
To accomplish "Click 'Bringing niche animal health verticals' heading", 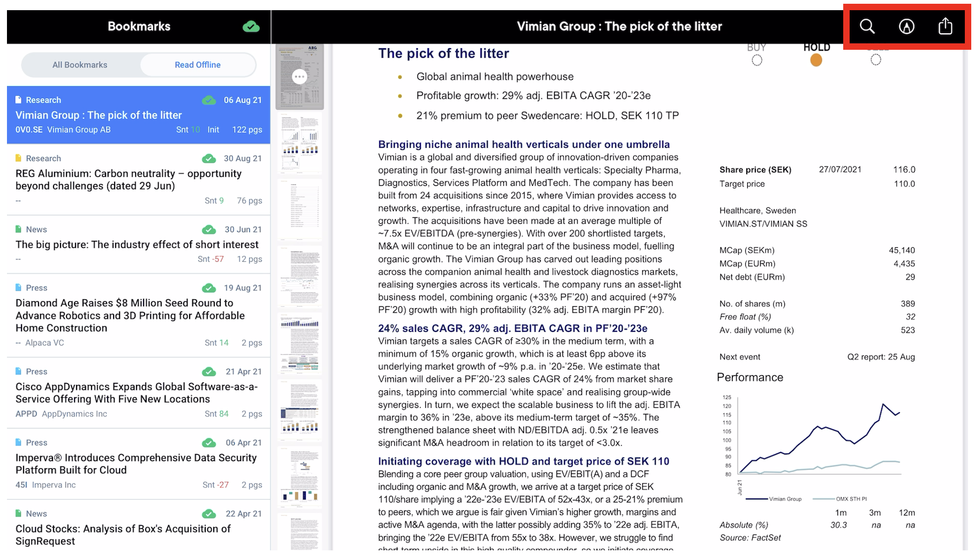I will click(524, 144).
